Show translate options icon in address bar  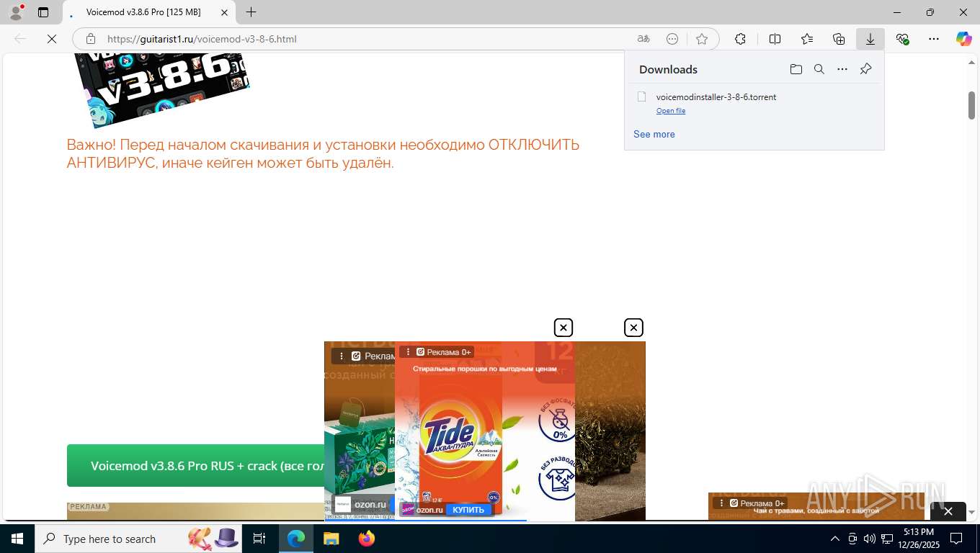(643, 39)
